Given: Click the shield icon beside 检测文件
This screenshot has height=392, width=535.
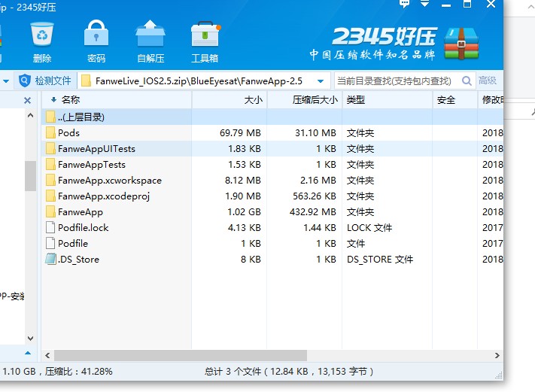Looking at the screenshot, I should pyautogui.click(x=25, y=81).
